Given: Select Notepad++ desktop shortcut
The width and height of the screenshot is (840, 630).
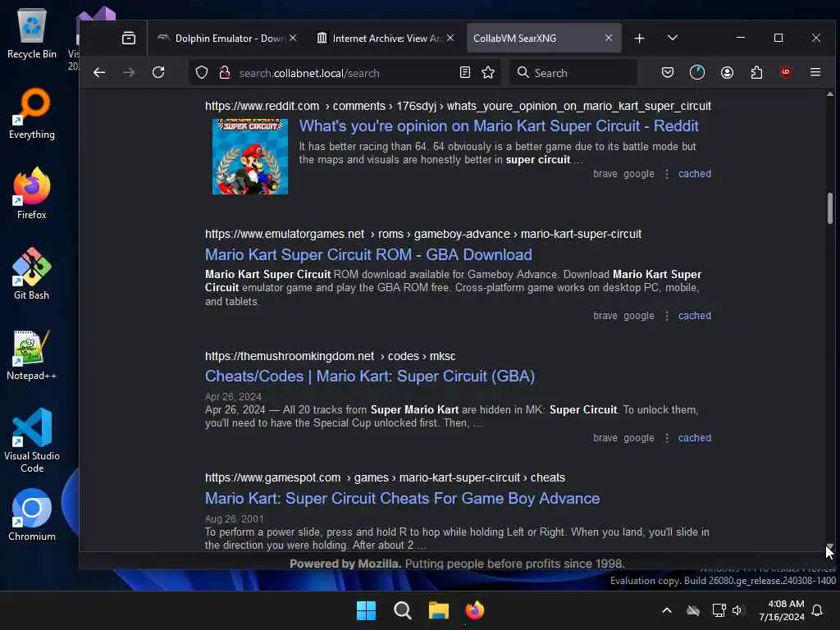Looking at the screenshot, I should click(32, 354).
